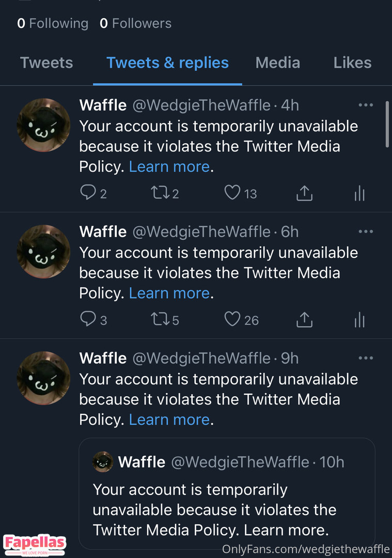
Task: Switch to the Media tab
Action: pos(277,63)
